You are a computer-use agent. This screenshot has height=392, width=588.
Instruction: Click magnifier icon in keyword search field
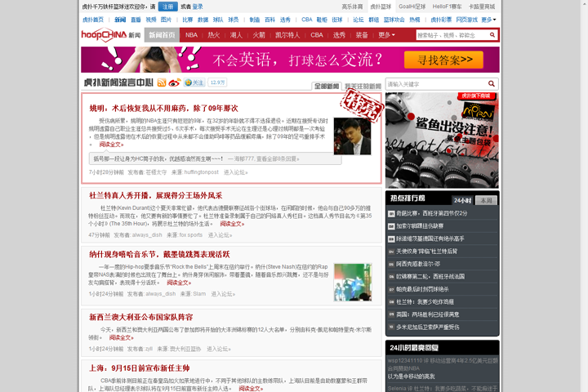point(492,84)
